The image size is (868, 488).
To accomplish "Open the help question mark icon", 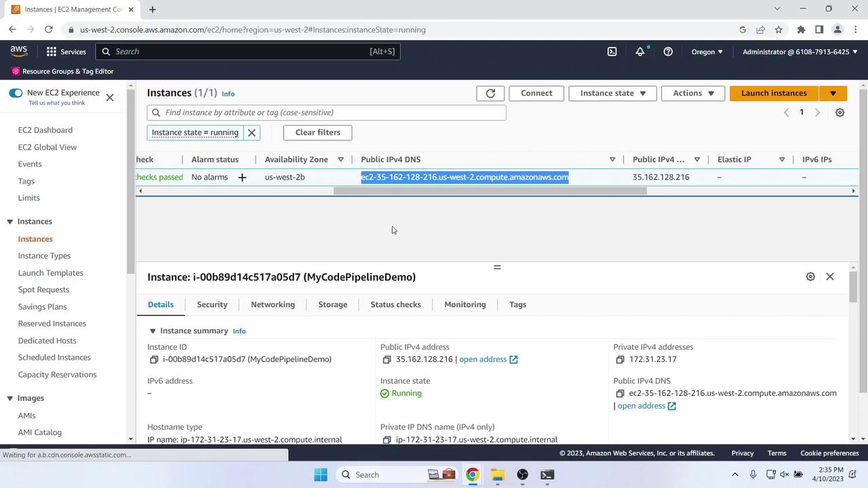I will coord(668,52).
